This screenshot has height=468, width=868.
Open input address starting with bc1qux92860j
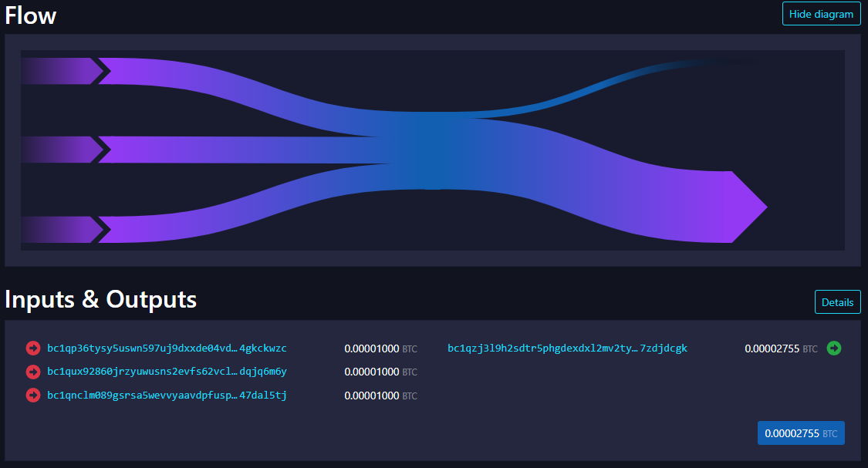point(167,372)
